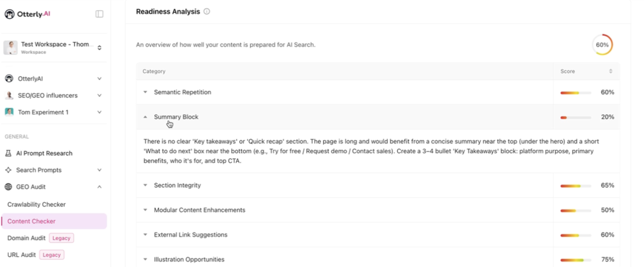
Task: Expand the OtterlyAI brand chevron
Action: (99, 78)
